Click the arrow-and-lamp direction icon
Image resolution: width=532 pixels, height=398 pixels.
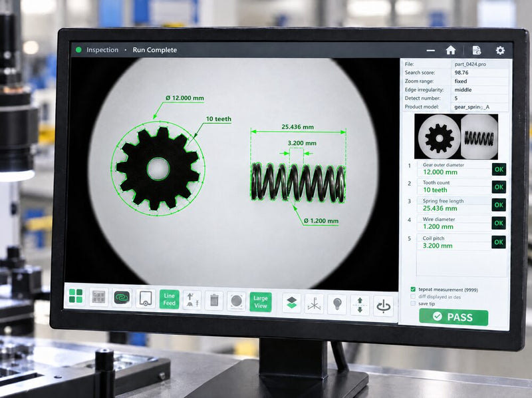[192, 300]
